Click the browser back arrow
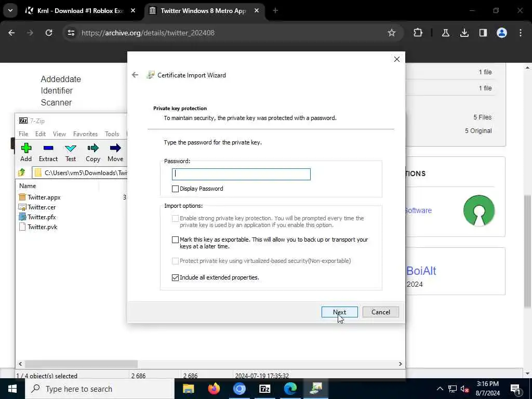The image size is (532, 399). pos(11,33)
